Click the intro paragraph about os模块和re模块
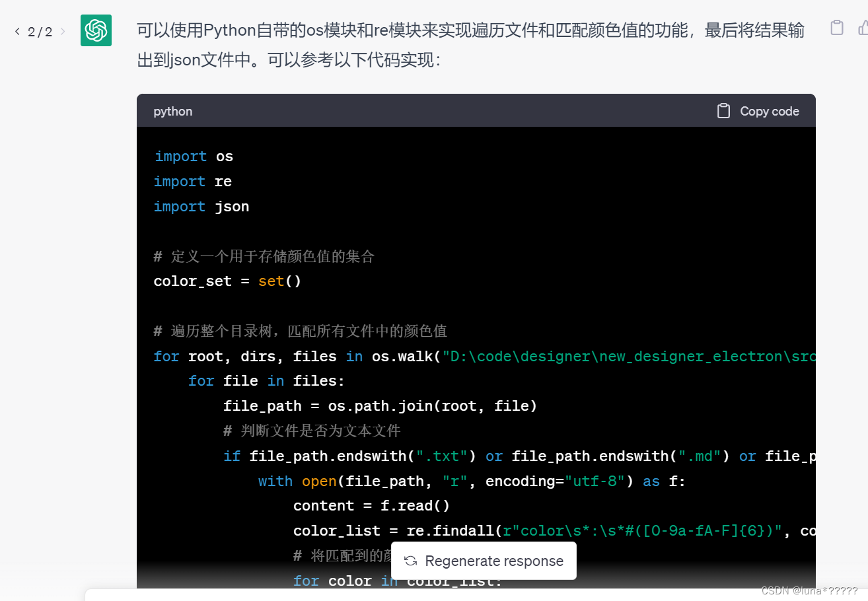Image resolution: width=868 pixels, height=601 pixels. pyautogui.click(x=470, y=45)
